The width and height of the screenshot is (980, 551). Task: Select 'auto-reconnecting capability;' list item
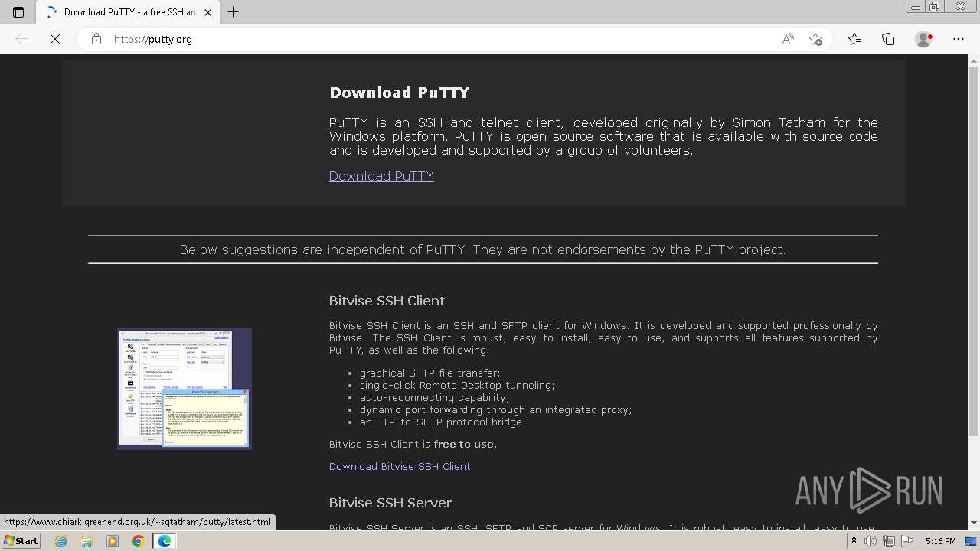point(434,398)
